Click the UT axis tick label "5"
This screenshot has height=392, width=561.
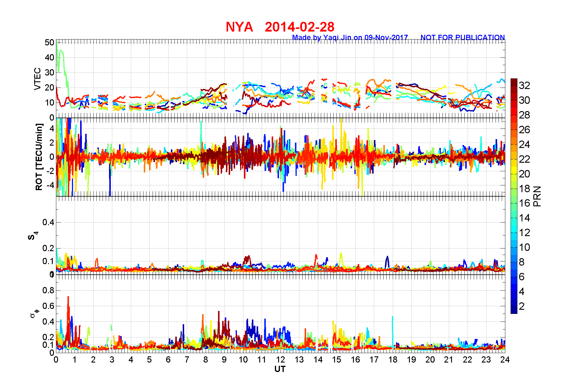coord(149,360)
